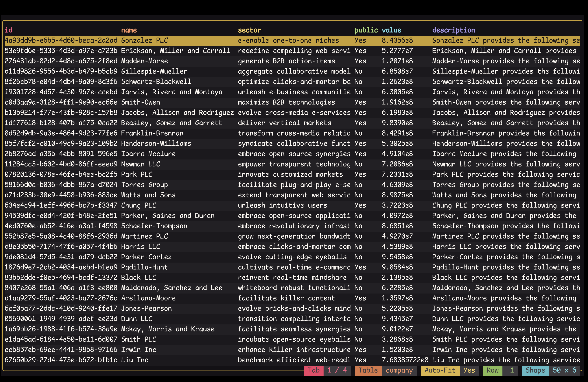Click the Tab indicator in status bar
This screenshot has height=382, width=588.
click(314, 370)
